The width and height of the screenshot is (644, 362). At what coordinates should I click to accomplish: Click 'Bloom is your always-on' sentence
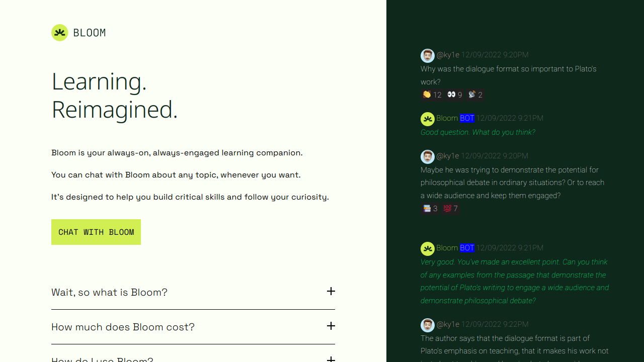pos(177,153)
